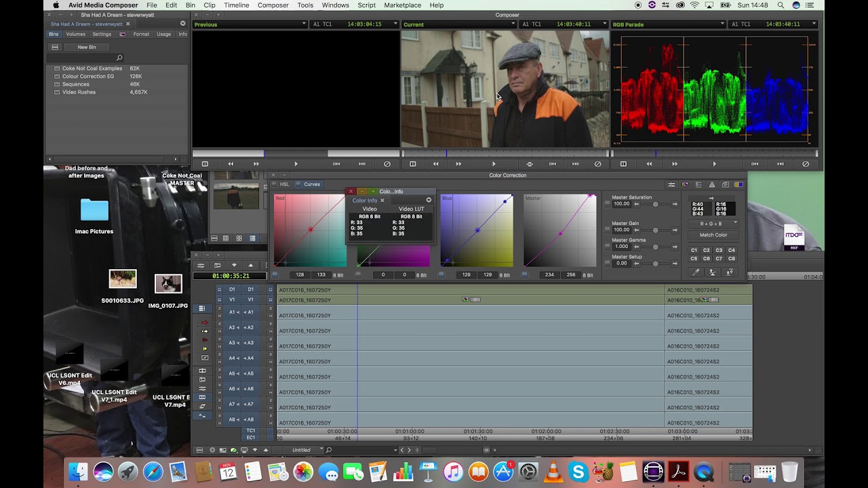This screenshot has width=868, height=488.
Task: Go to next uncorrected shot in Current monitor
Action: [x=576, y=164]
